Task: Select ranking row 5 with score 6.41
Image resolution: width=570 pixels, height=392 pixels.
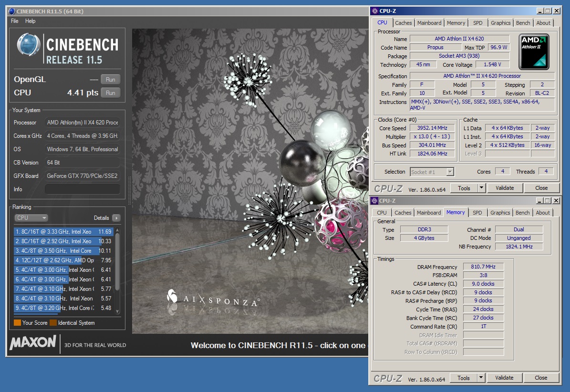Action: (x=64, y=269)
